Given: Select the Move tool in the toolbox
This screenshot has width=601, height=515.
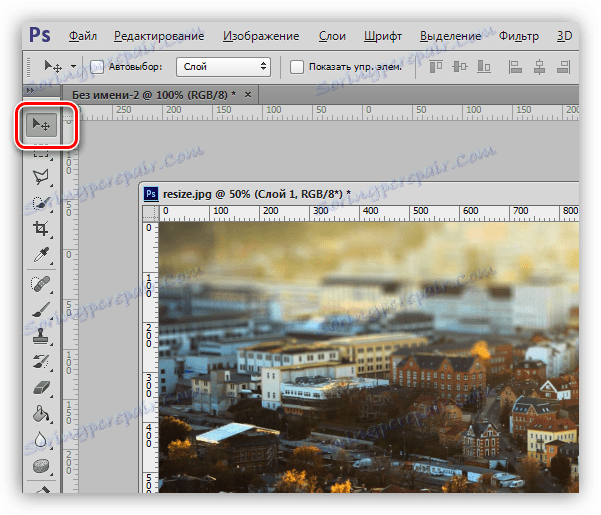Looking at the screenshot, I should [x=41, y=125].
